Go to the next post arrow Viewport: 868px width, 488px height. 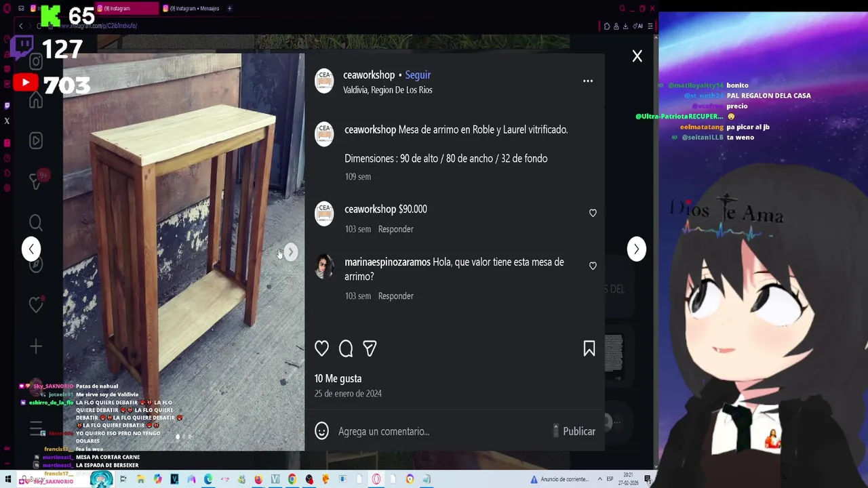tap(636, 249)
